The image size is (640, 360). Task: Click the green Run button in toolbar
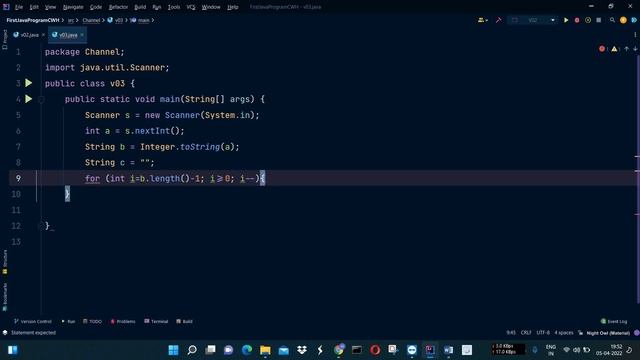566,20
